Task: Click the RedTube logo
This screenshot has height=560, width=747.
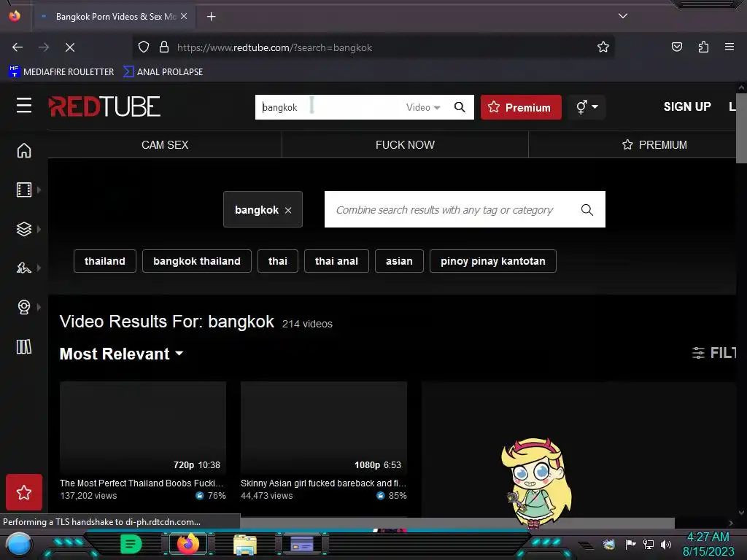Action: (x=104, y=106)
